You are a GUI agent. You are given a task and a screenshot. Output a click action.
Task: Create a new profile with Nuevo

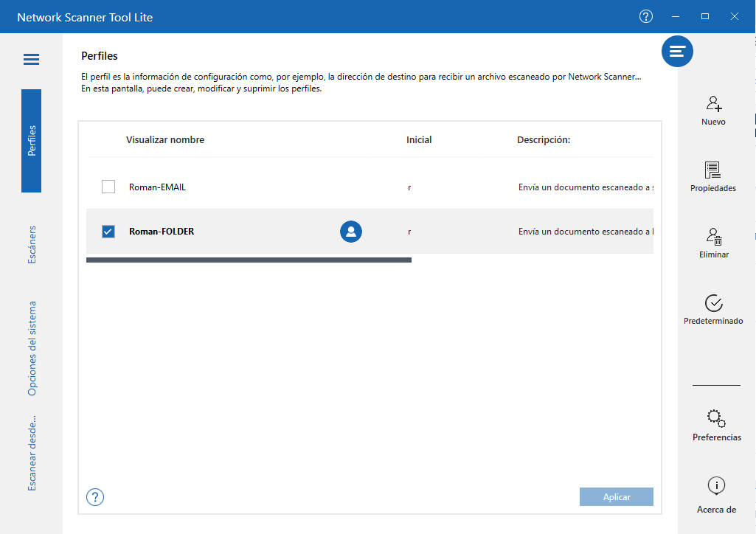713,111
